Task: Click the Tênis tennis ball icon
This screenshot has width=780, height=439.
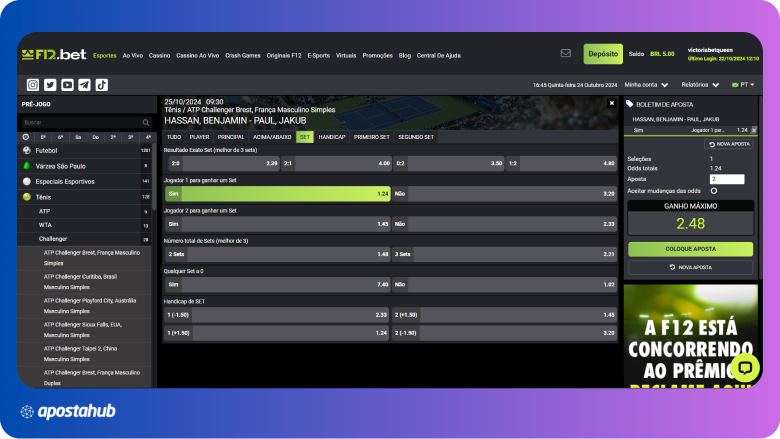Action: (x=27, y=197)
